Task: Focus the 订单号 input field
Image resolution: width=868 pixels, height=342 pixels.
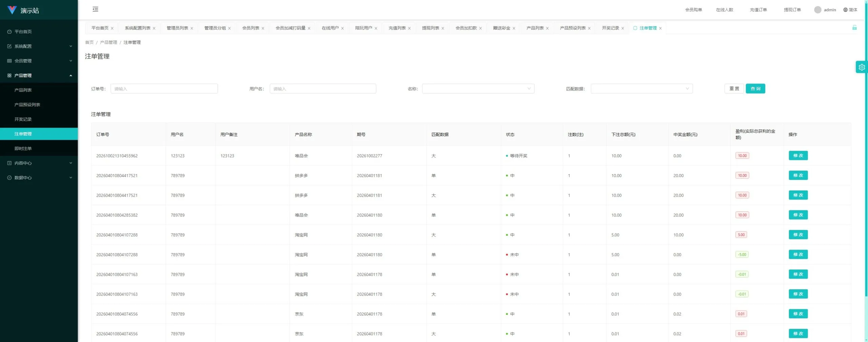Action: coord(164,89)
